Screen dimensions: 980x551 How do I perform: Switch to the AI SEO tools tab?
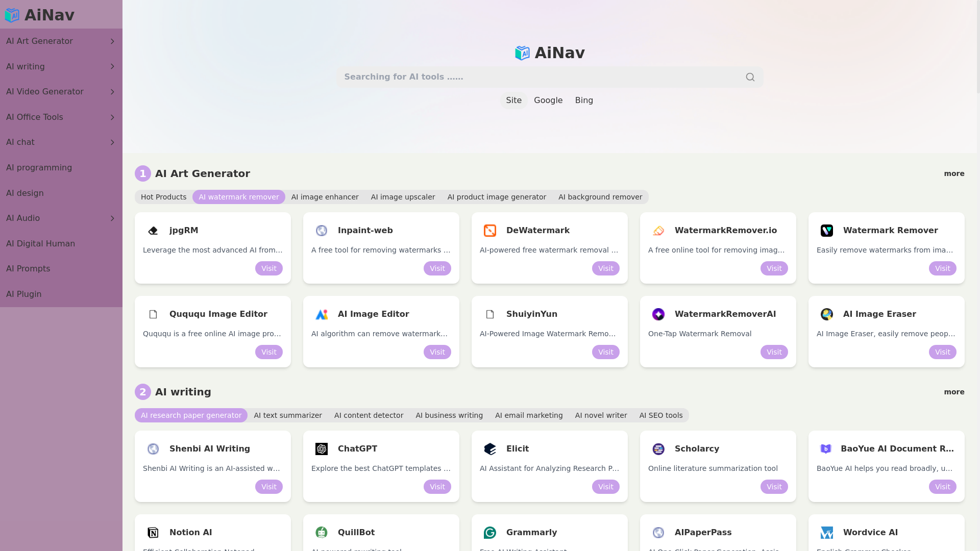pos(661,415)
